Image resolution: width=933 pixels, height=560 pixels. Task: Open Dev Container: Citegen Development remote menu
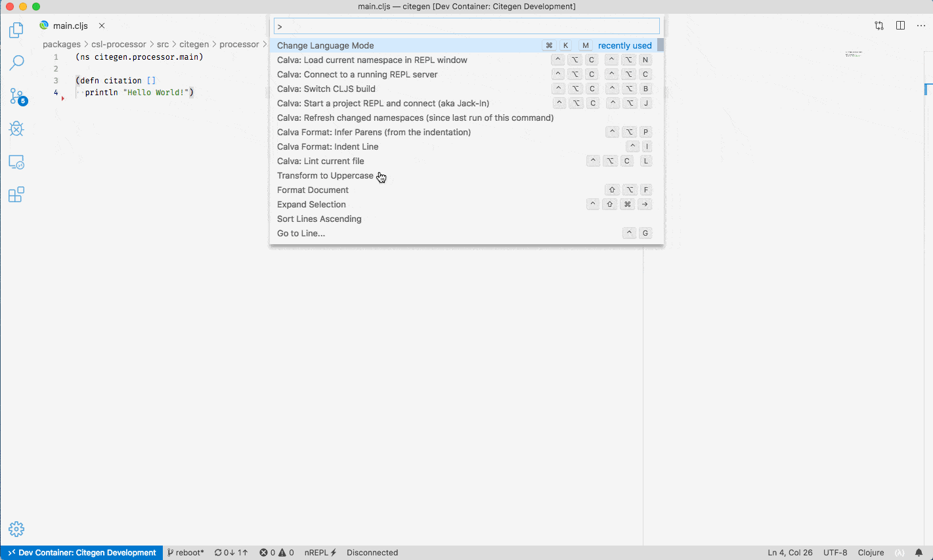tap(82, 553)
